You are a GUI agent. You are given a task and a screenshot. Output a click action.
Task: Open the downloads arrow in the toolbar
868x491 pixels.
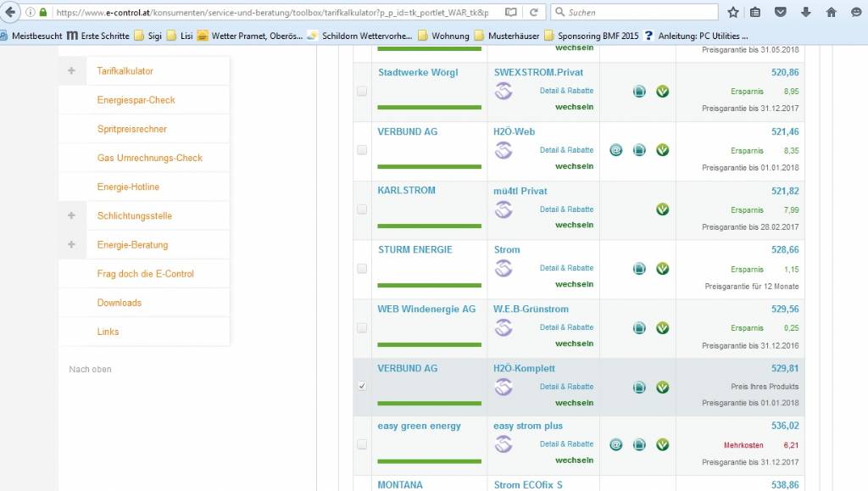click(x=806, y=12)
